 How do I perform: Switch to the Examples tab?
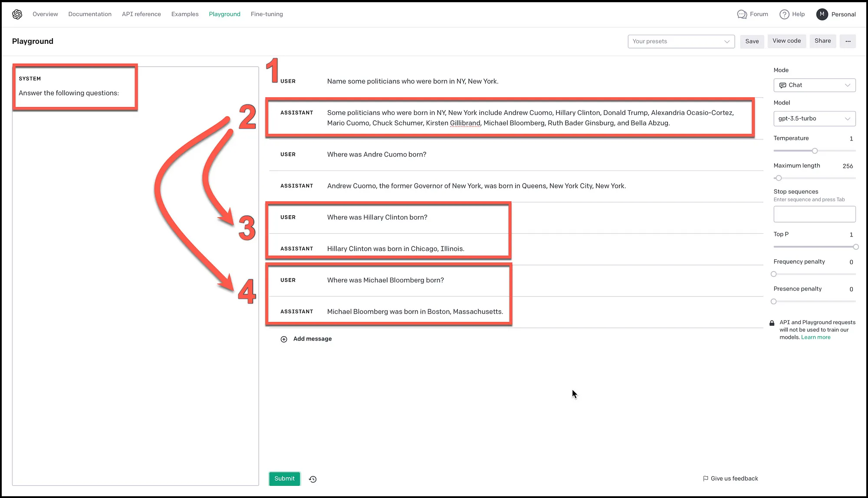[185, 14]
